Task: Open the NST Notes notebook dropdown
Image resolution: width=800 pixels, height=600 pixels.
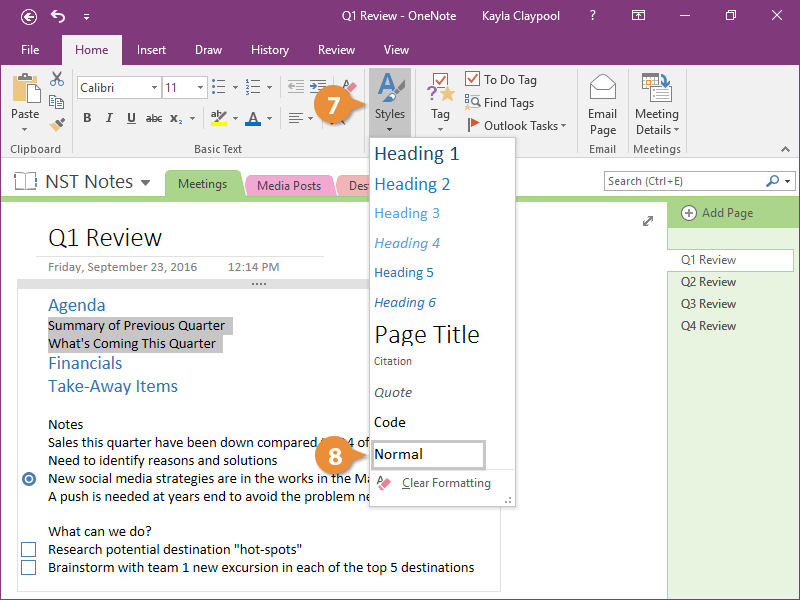Action: pos(146,183)
